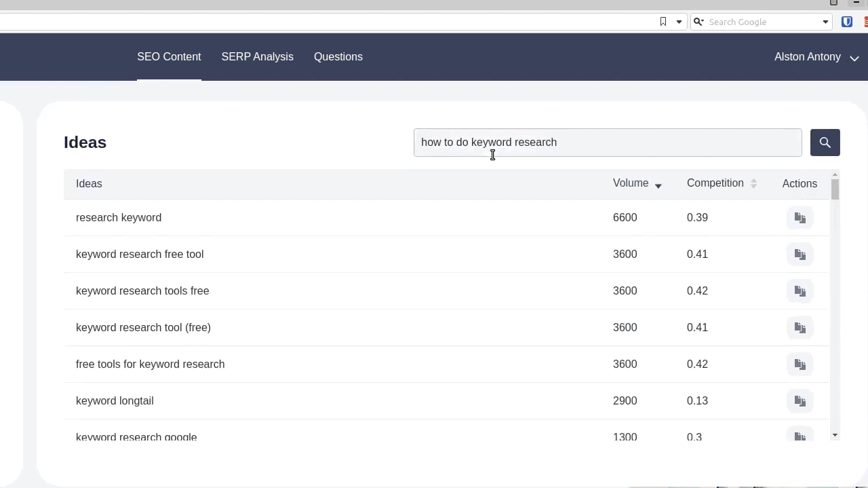Copy the 'keyword research tools free' idea

coord(800,291)
